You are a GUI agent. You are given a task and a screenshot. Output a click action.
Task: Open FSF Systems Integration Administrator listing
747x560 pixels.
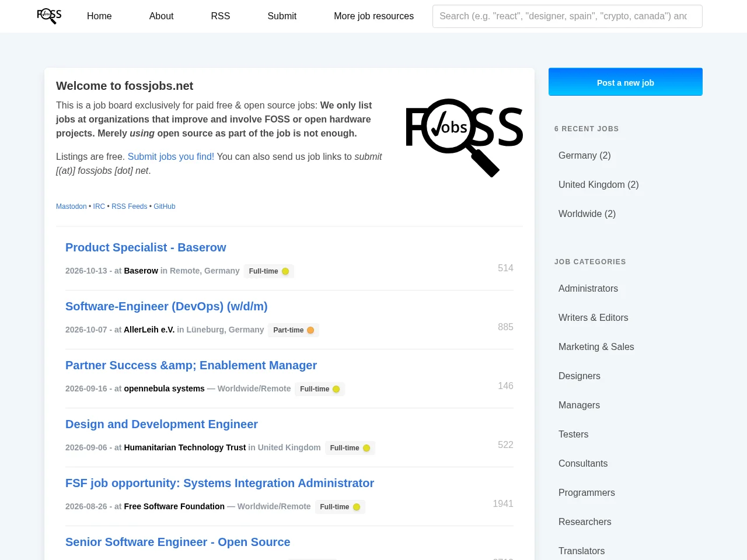tap(219, 483)
